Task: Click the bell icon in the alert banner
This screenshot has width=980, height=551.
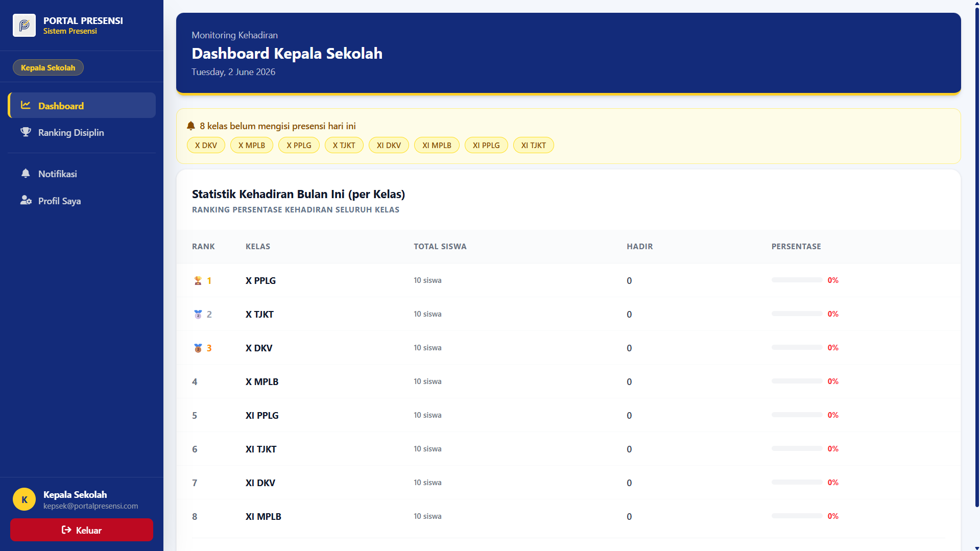Action: tap(191, 126)
